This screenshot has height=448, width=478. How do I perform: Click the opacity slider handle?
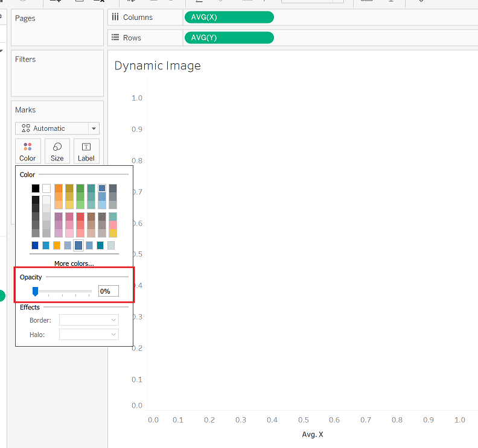pos(35,291)
